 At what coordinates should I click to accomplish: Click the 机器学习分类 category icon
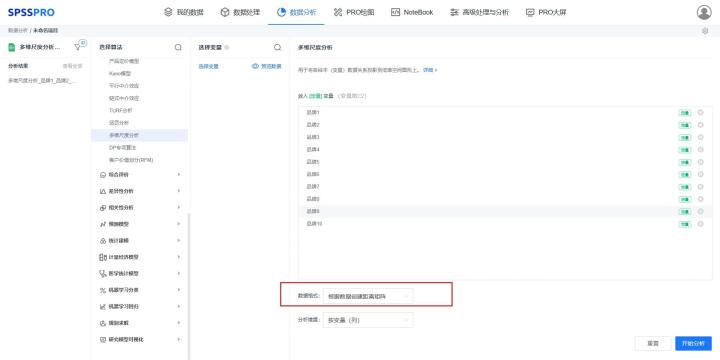[x=103, y=290]
